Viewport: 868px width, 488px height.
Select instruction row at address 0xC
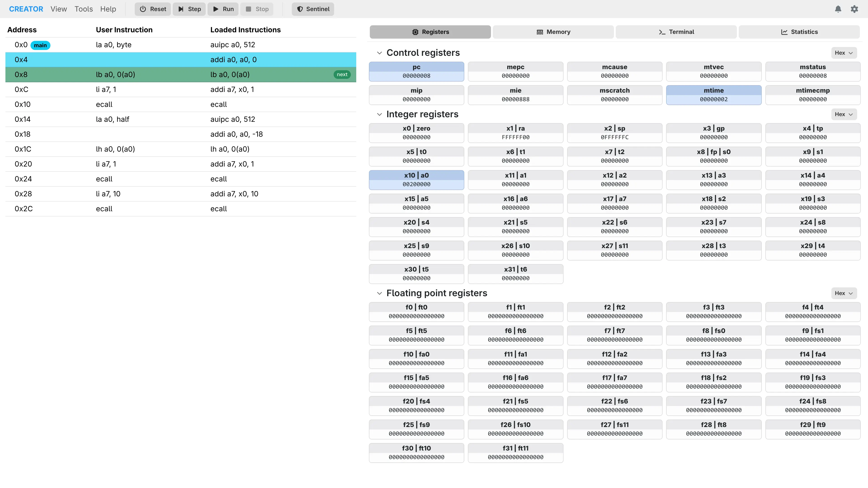pyautogui.click(x=181, y=90)
